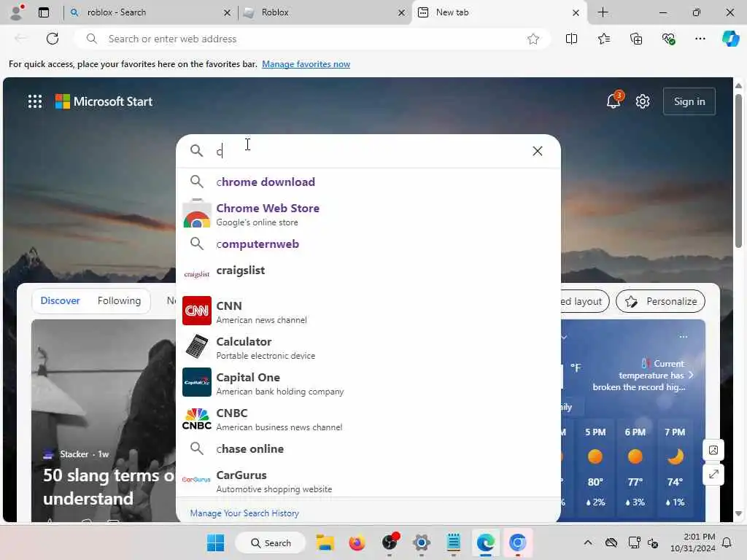This screenshot has height=560, width=747.
Task: Select chrome download suggestion
Action: [368, 182]
